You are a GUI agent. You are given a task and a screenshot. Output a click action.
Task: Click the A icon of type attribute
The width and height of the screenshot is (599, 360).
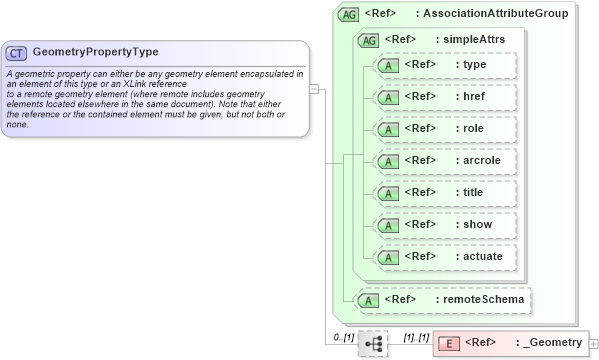[x=388, y=66]
